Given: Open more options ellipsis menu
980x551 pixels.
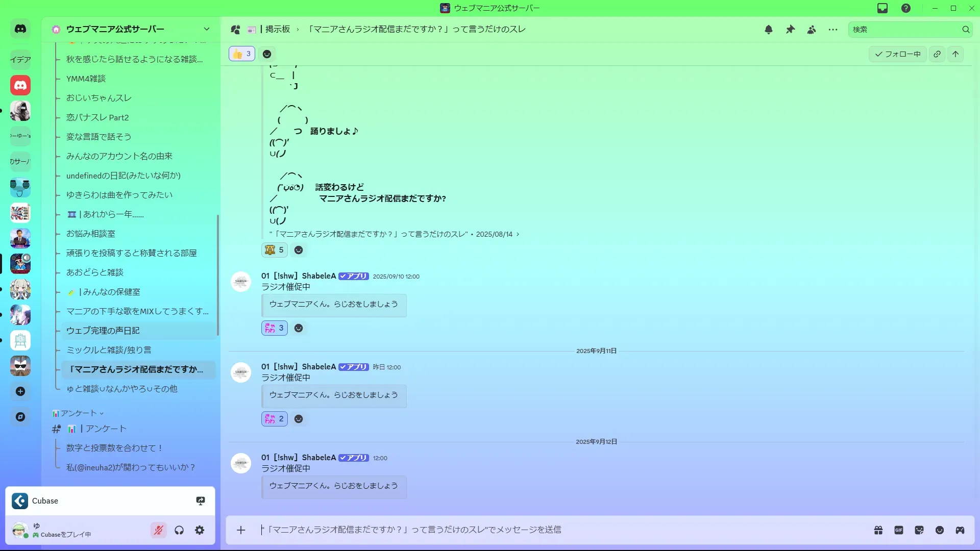Looking at the screenshot, I should pos(833,30).
